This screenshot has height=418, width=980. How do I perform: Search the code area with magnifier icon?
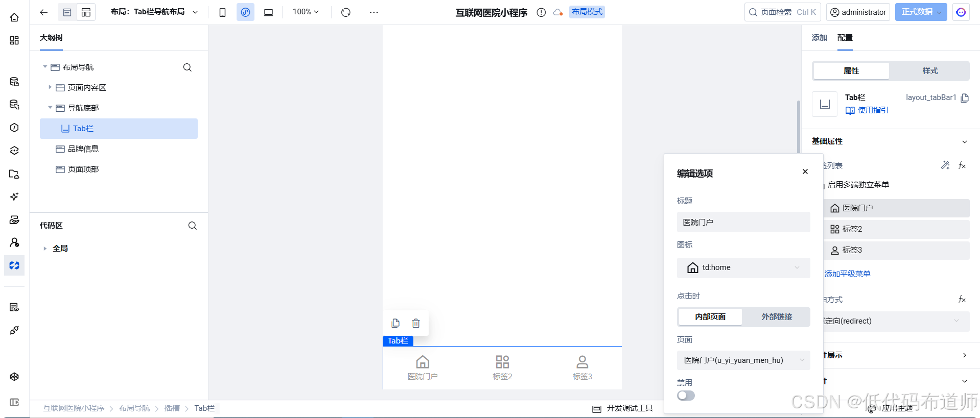coord(193,226)
